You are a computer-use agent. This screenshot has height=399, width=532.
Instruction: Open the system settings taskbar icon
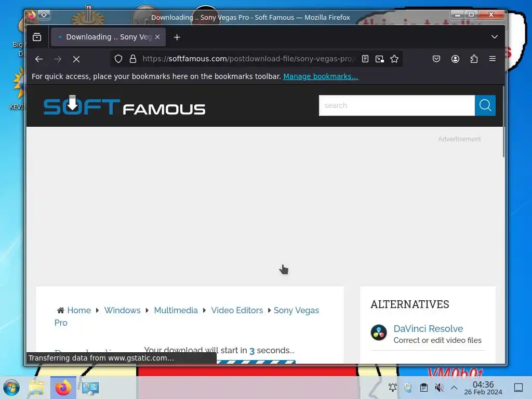tap(90, 388)
